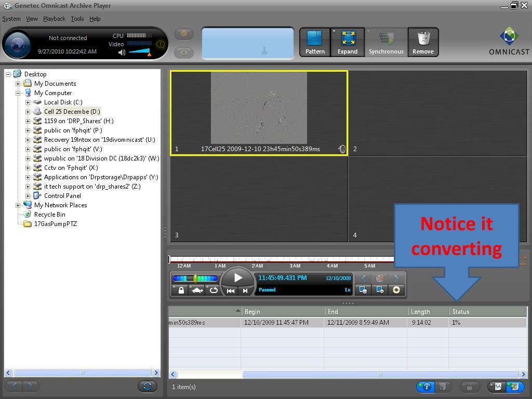Sort by the Status column header
532x399 pixels.
click(x=488, y=312)
